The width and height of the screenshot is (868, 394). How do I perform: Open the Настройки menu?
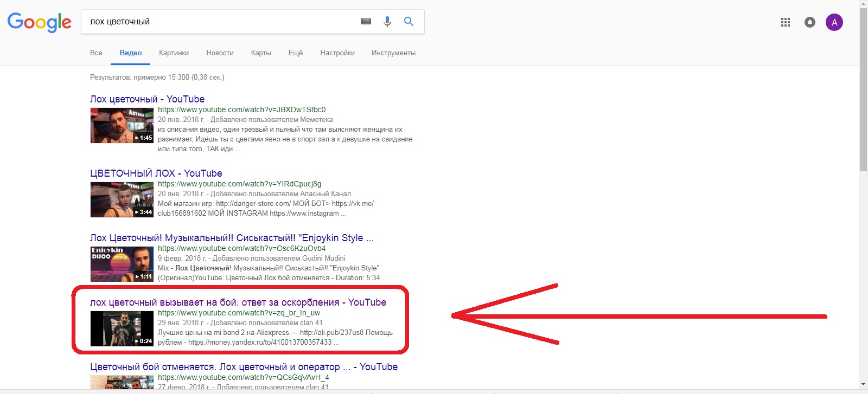(x=337, y=53)
